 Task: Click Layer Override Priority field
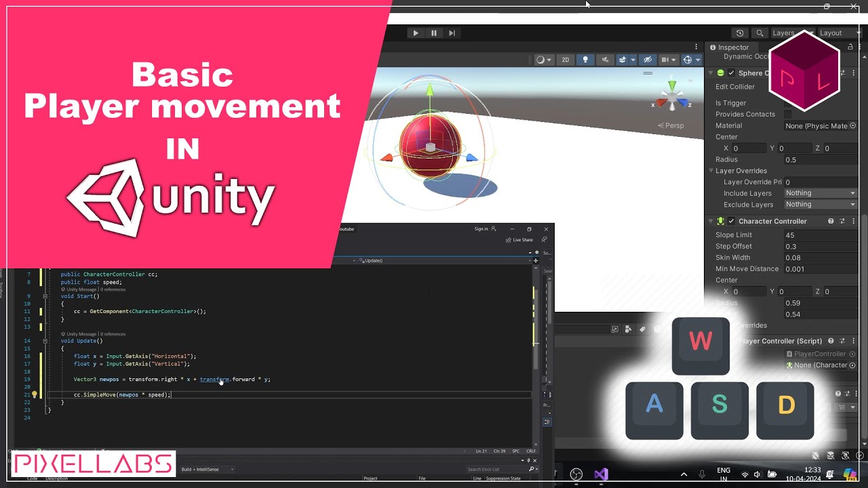pos(820,182)
